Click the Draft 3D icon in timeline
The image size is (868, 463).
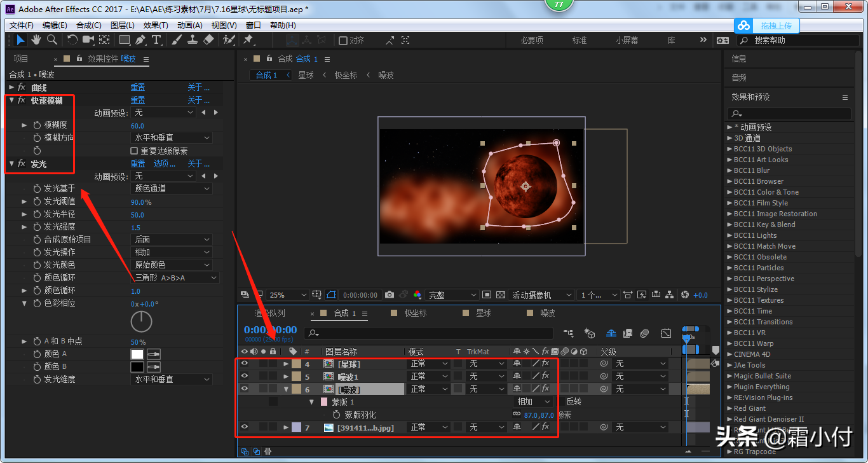(590, 333)
